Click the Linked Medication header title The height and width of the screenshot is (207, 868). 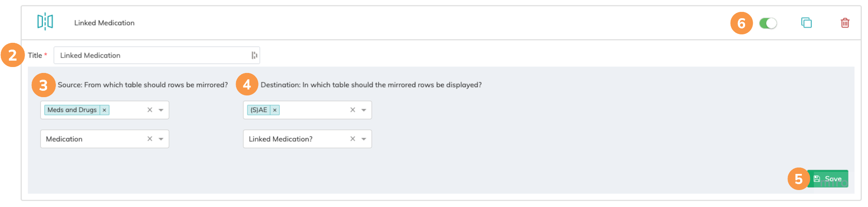(104, 23)
